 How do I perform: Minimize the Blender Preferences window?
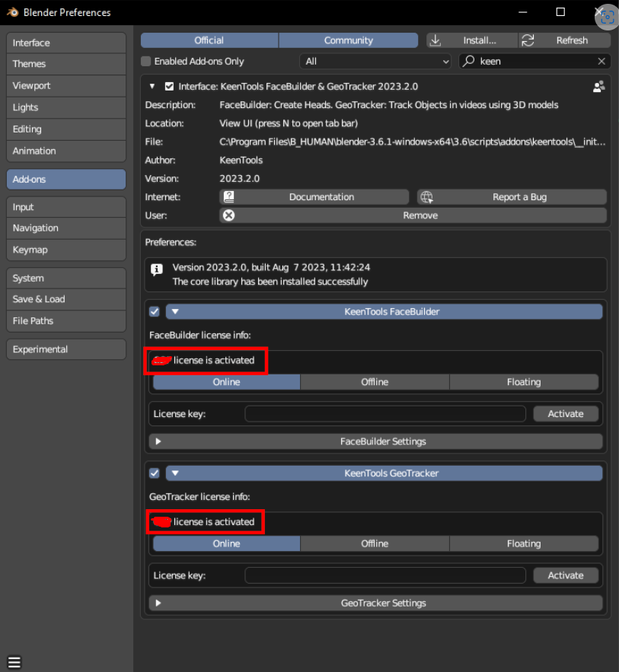522,12
